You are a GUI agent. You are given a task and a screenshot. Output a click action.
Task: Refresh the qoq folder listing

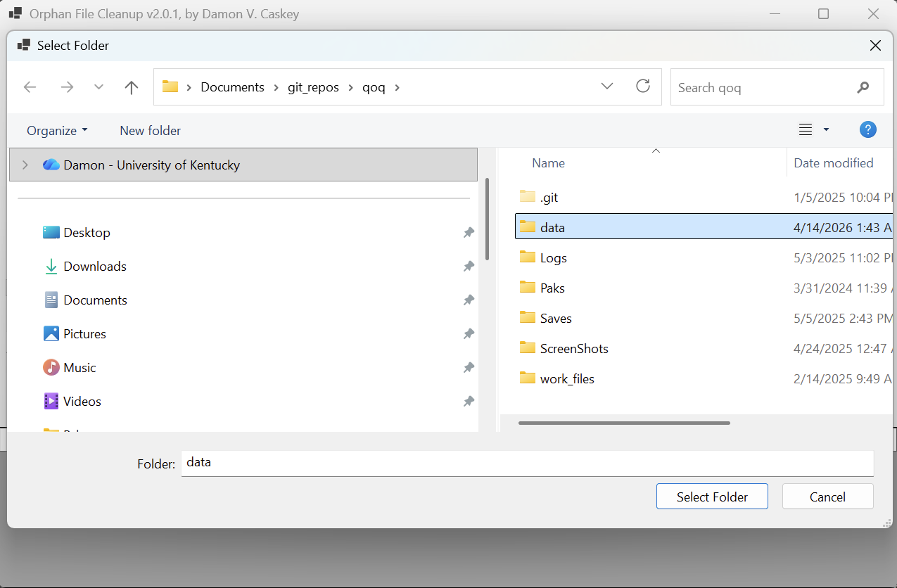coord(642,87)
